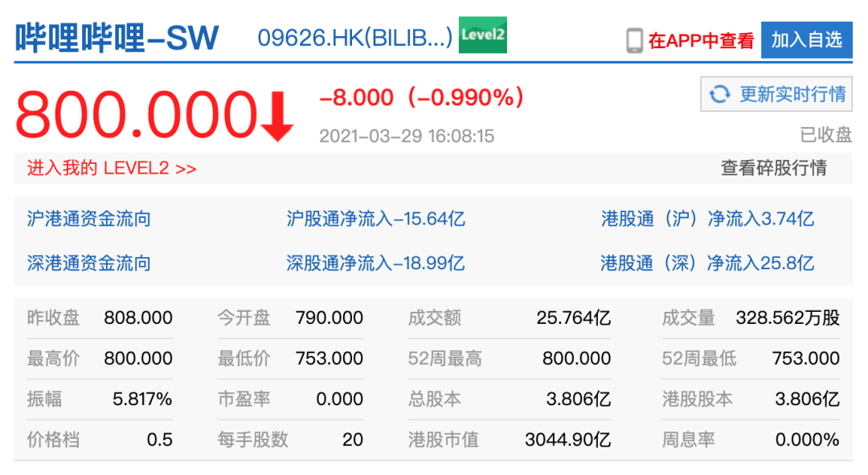Click the 昨收盘 label

tap(54, 317)
